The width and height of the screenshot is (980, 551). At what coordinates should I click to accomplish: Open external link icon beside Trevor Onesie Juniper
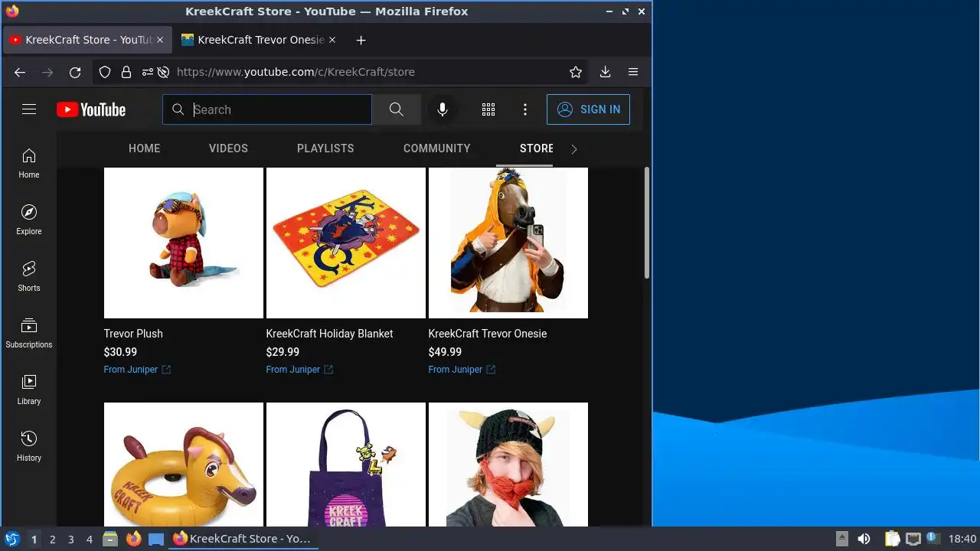point(491,370)
